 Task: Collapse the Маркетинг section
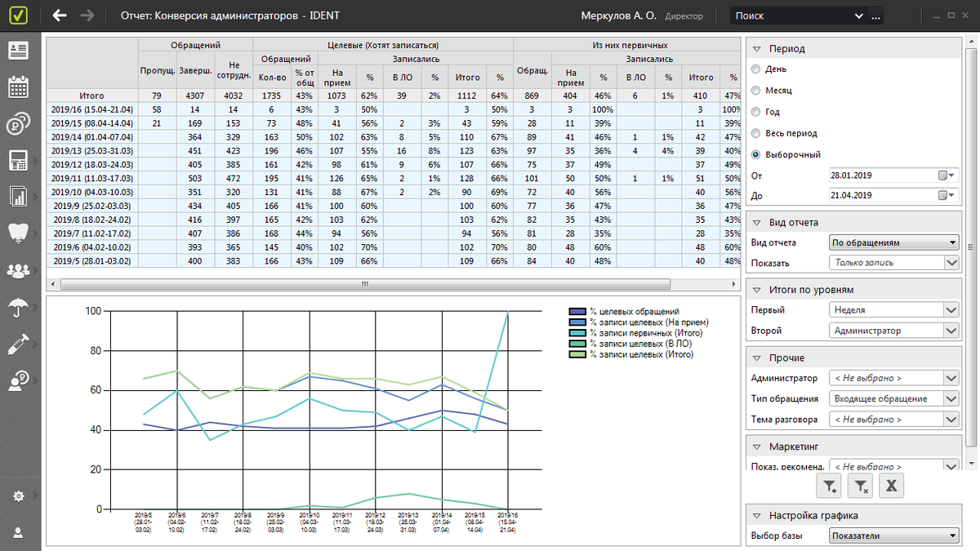tap(757, 447)
